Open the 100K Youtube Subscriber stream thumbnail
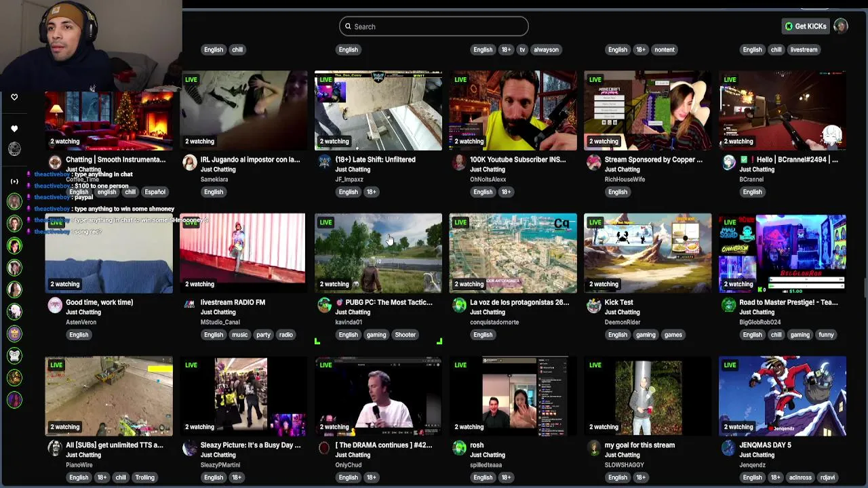Viewport: 868px width, 488px height. (513, 110)
